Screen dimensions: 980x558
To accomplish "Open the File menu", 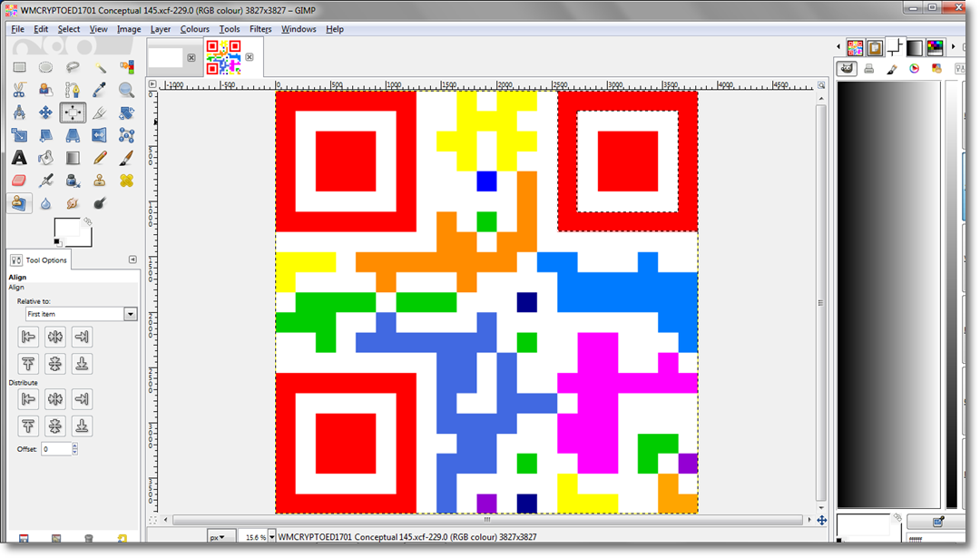I will point(17,29).
